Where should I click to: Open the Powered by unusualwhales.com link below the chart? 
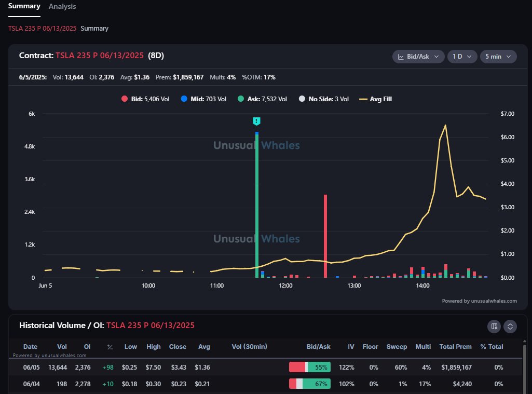click(480, 301)
